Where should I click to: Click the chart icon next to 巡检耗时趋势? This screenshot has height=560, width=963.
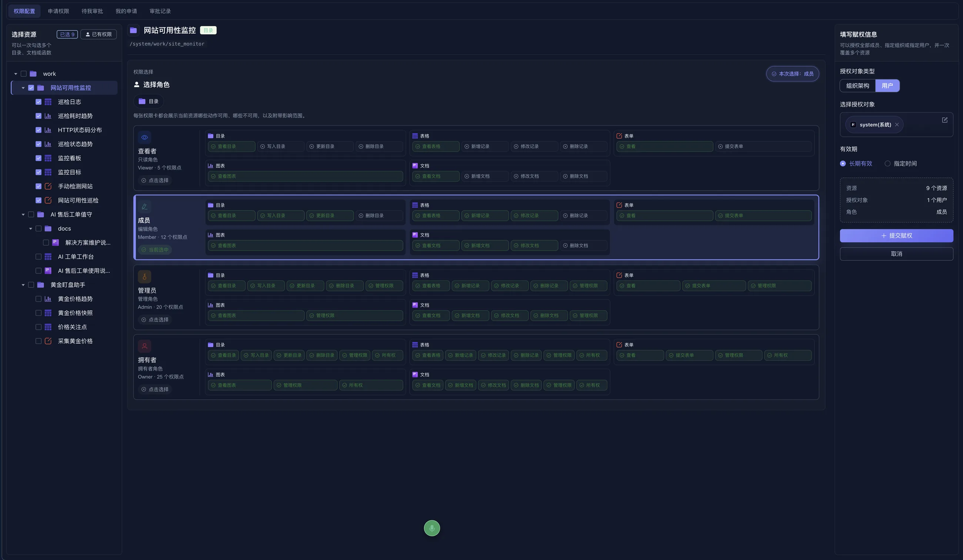pyautogui.click(x=48, y=116)
